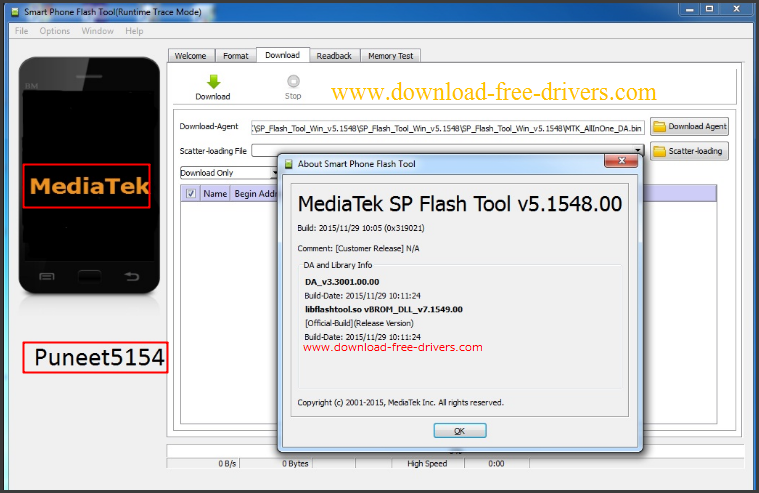Image resolution: width=759 pixels, height=493 pixels.
Task: Maximize the Smart Phone Flash Tool window
Action: 709,9
